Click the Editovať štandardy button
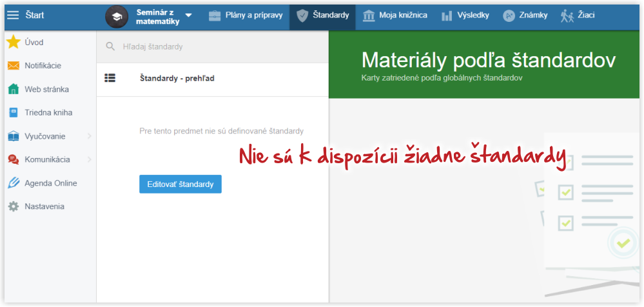644x307 pixels. 181,184
